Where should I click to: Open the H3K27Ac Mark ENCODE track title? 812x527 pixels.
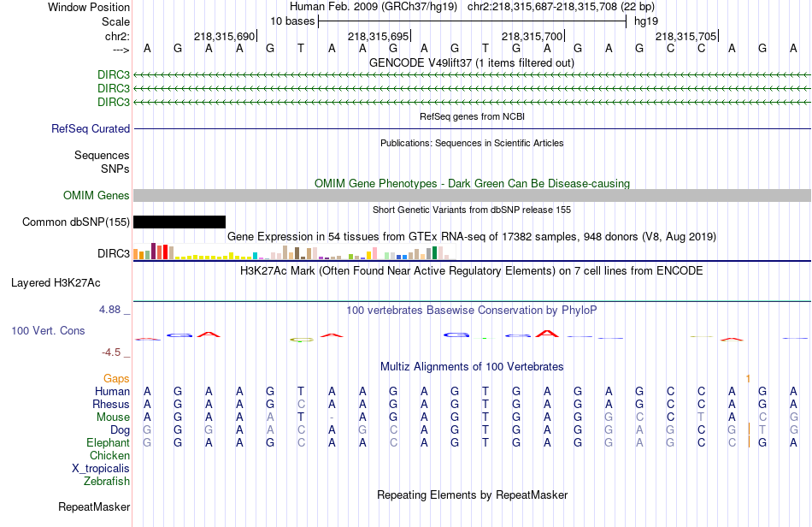472,271
